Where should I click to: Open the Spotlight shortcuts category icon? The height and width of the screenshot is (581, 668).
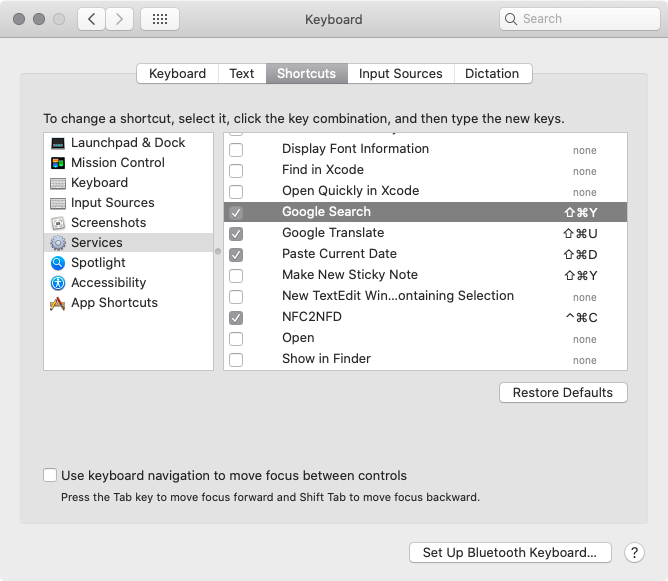click(57, 263)
